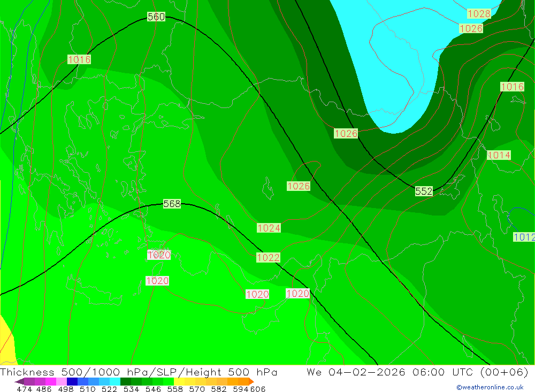Click the blue 1012 isobar label
This screenshot has height=392, width=535.
(x=524, y=237)
